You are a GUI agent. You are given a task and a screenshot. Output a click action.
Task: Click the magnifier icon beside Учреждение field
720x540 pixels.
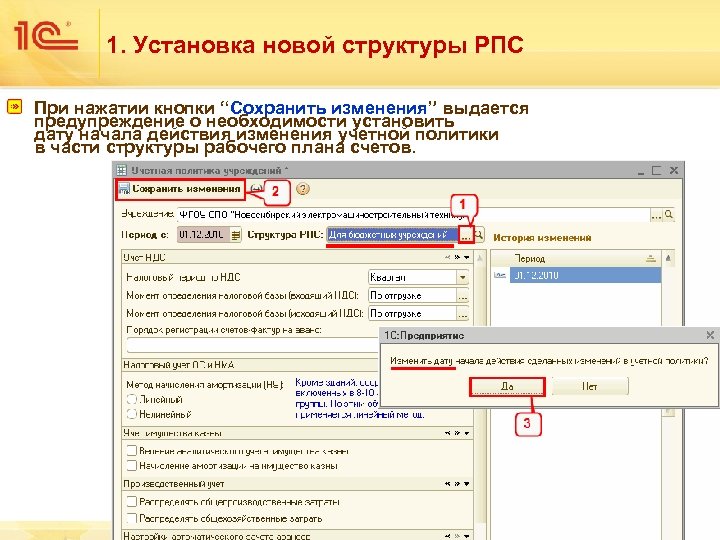(669, 214)
